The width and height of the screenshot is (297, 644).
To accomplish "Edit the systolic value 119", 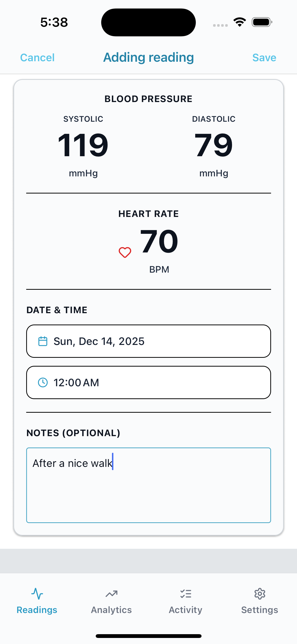I will 83,145.
